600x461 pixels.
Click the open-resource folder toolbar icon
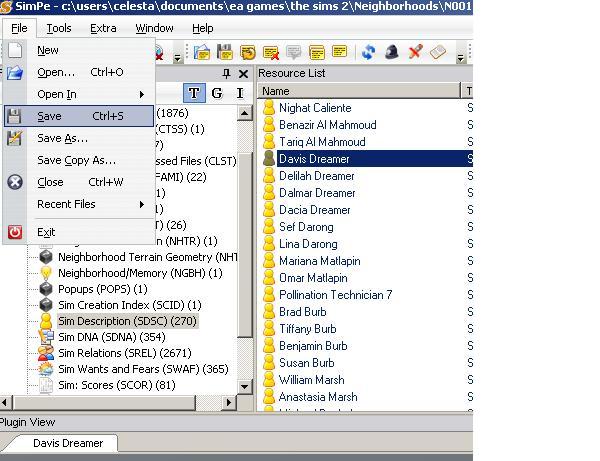pos(202,52)
